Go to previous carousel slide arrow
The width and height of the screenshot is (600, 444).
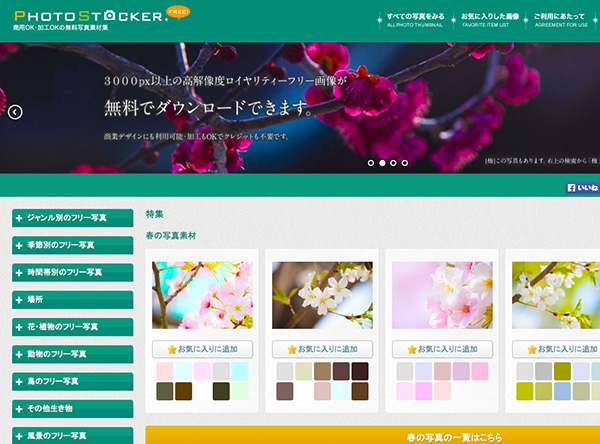15,112
